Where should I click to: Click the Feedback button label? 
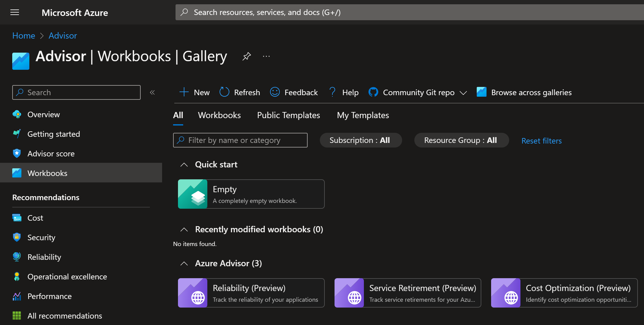[301, 92]
